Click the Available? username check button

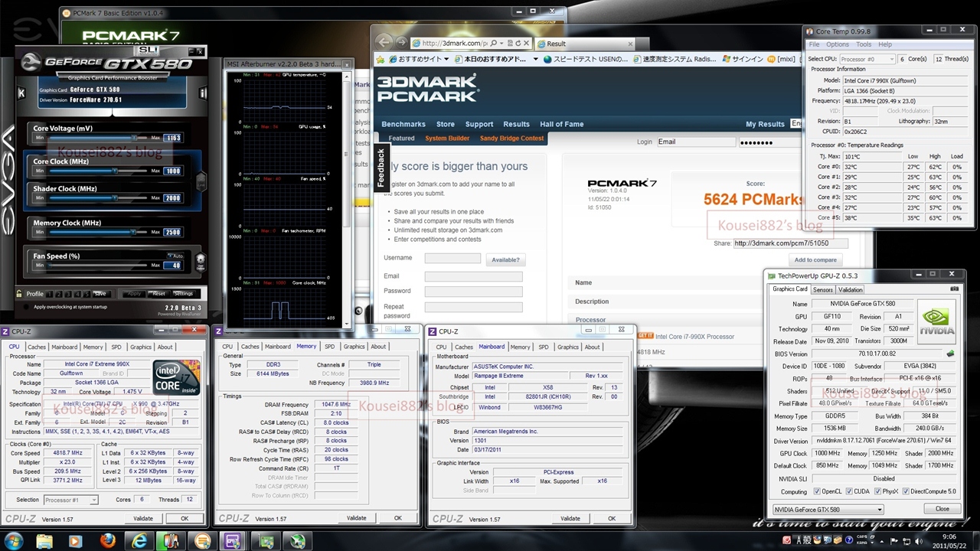505,259
